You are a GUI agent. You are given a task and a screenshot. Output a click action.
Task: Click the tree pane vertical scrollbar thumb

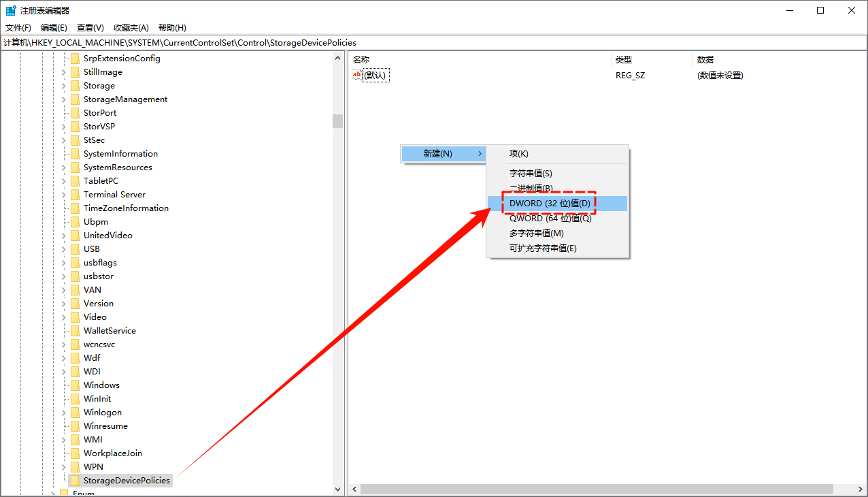click(337, 121)
